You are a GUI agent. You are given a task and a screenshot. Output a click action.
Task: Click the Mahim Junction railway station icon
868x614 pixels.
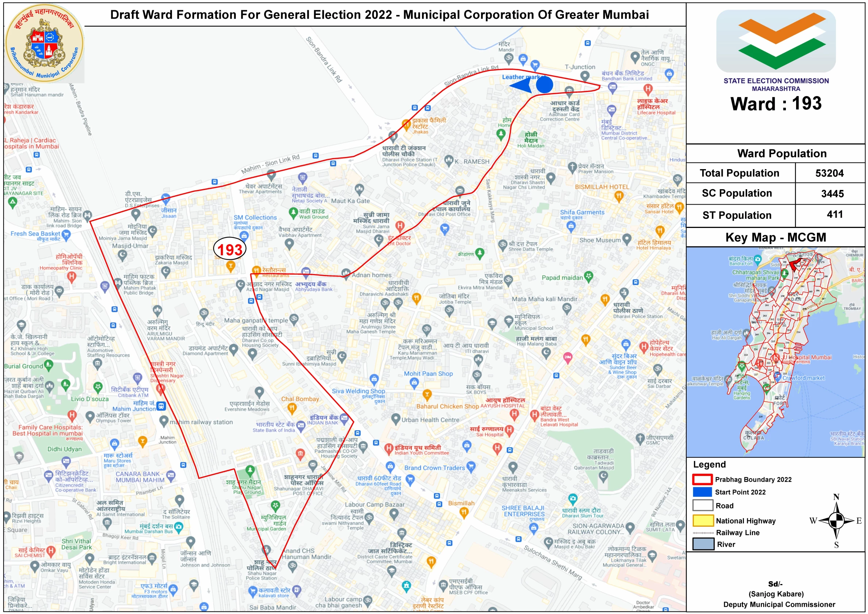tap(161, 406)
